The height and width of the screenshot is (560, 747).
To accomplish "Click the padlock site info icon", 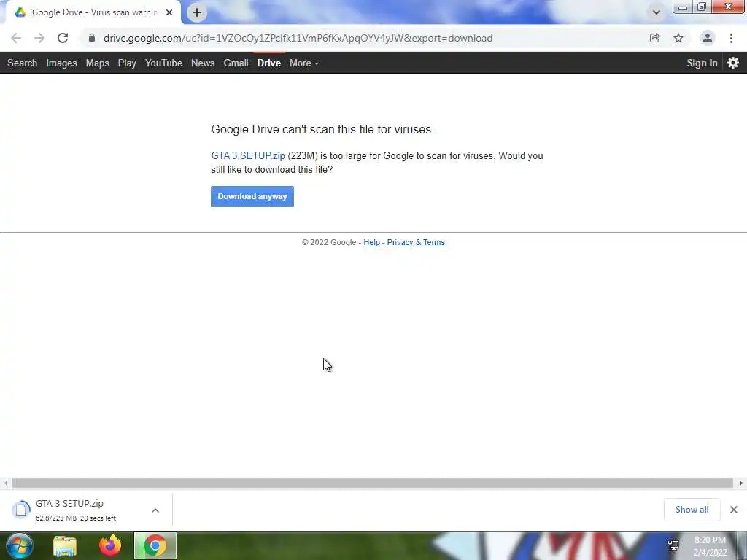I will (92, 38).
